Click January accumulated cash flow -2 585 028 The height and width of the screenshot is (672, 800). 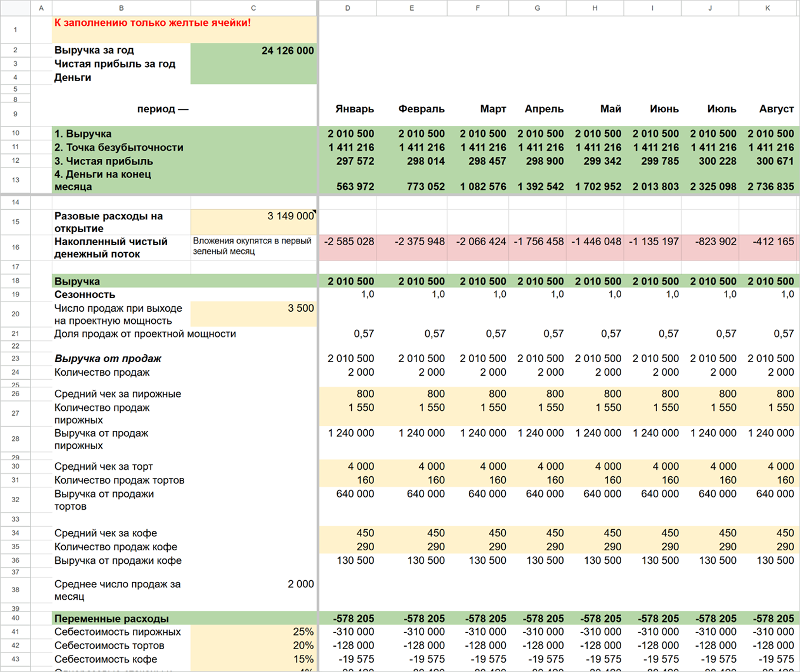click(348, 248)
